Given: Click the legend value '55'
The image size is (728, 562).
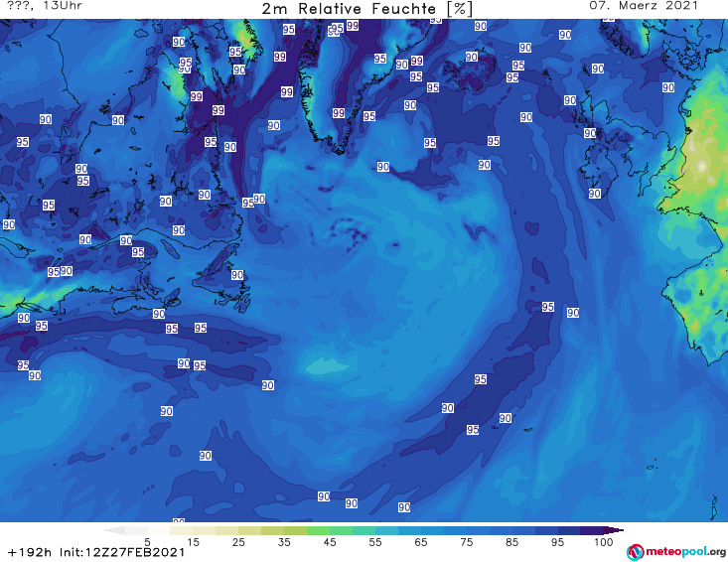Looking at the screenshot, I should click(375, 542).
